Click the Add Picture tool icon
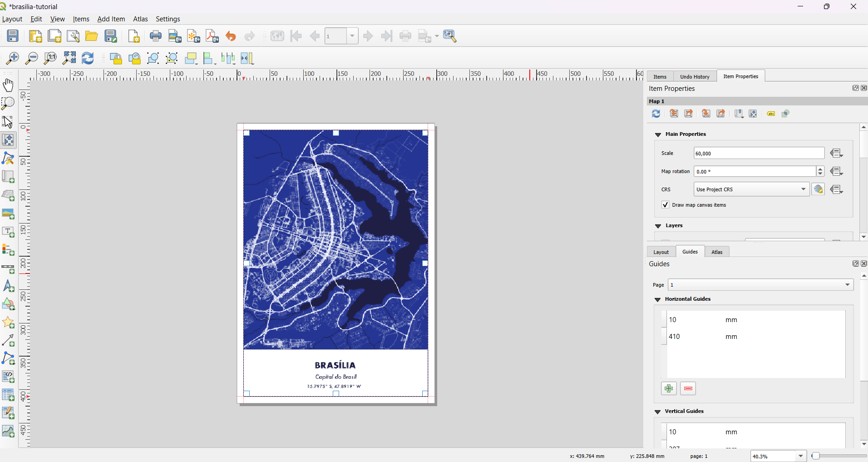This screenshot has width=868, height=462. click(x=8, y=214)
